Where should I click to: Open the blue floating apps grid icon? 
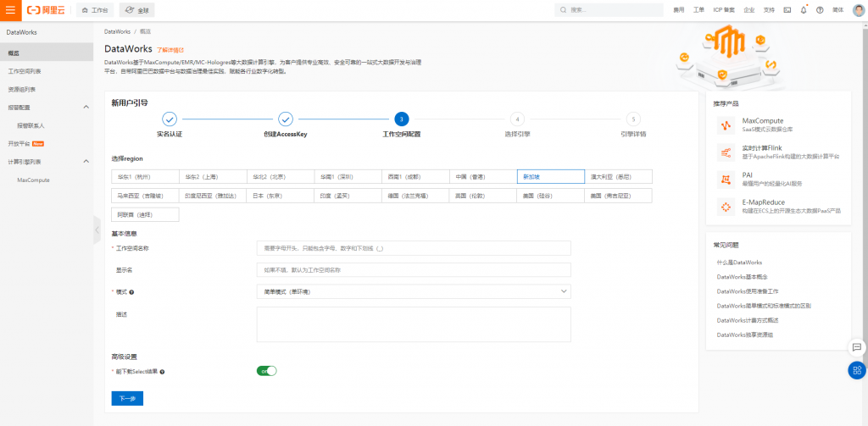click(x=857, y=370)
